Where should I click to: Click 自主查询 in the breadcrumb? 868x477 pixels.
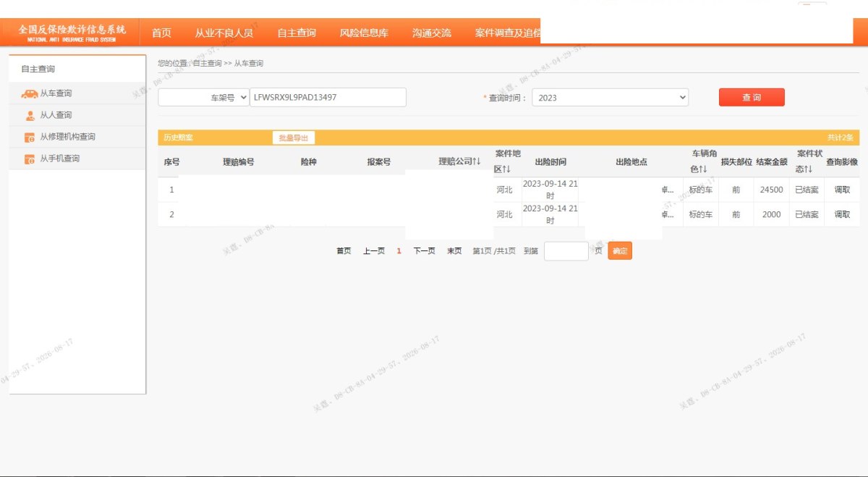(207, 64)
